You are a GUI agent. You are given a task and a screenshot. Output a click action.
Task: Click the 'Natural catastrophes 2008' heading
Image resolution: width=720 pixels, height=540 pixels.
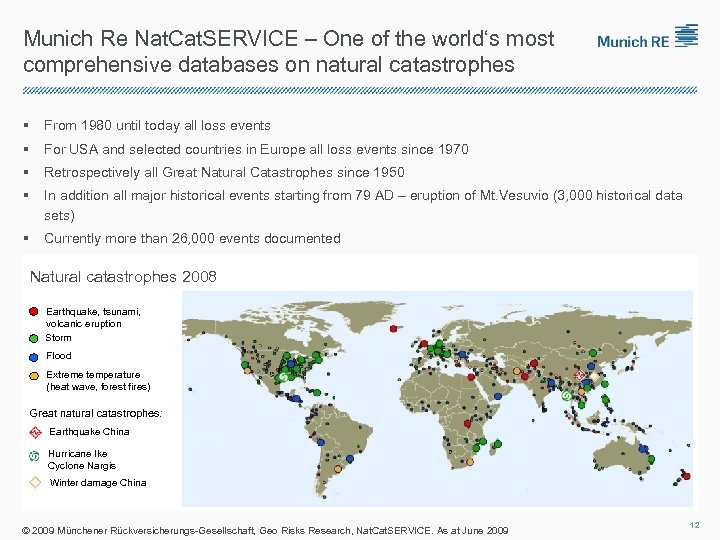coord(123,277)
